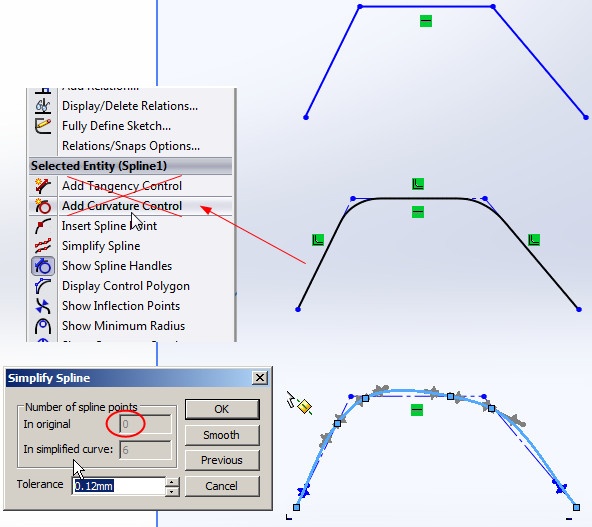
Task: Choose Fully Define Sketch menu entry
Action: pyautogui.click(x=116, y=126)
